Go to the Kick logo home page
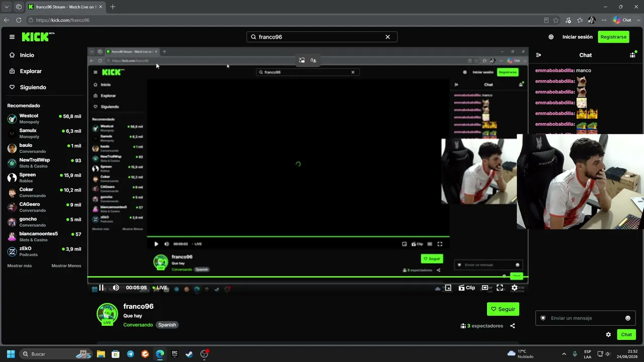The image size is (644, 362). click(x=38, y=37)
